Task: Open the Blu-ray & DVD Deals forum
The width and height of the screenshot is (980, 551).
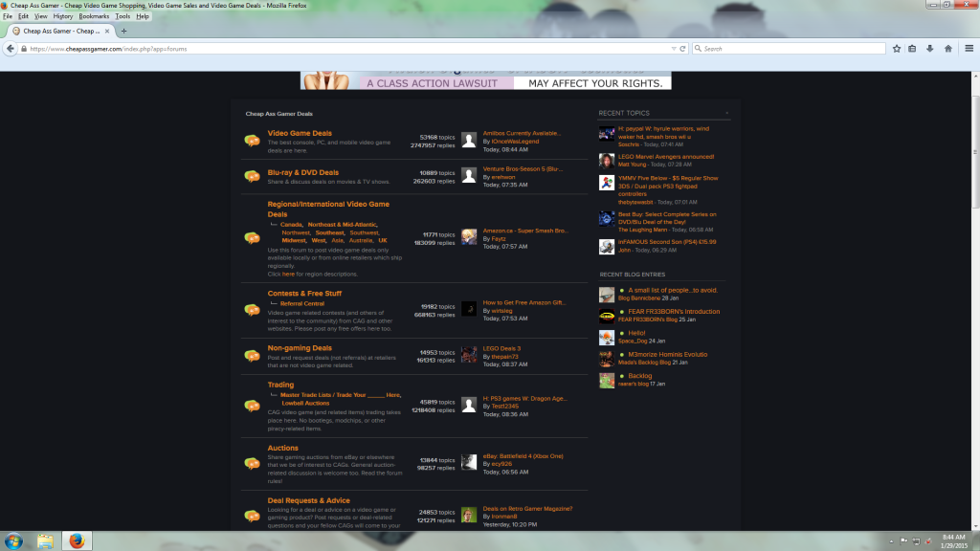Action: (x=303, y=172)
